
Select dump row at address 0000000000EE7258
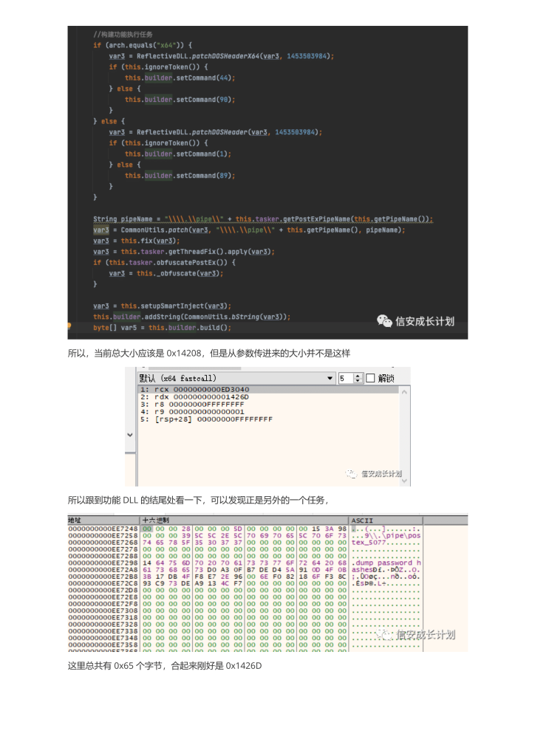click(x=245, y=535)
